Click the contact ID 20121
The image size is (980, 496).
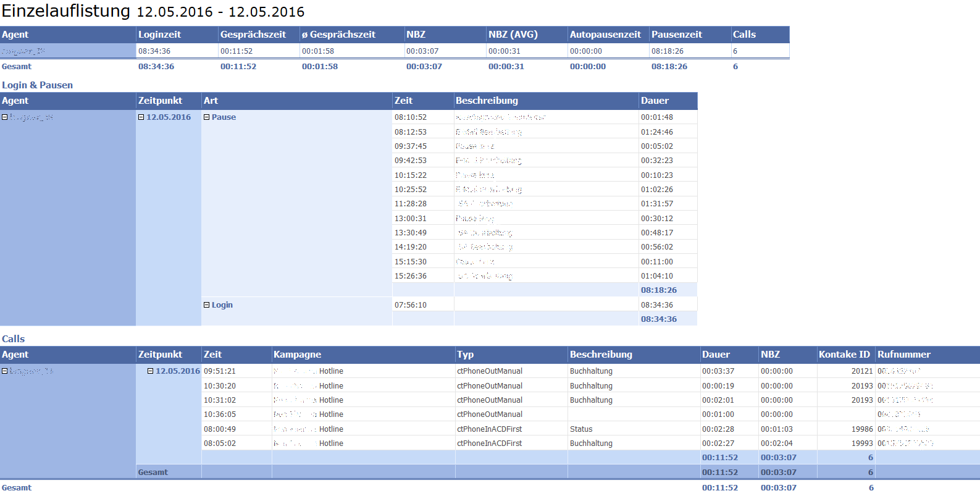tap(862, 371)
